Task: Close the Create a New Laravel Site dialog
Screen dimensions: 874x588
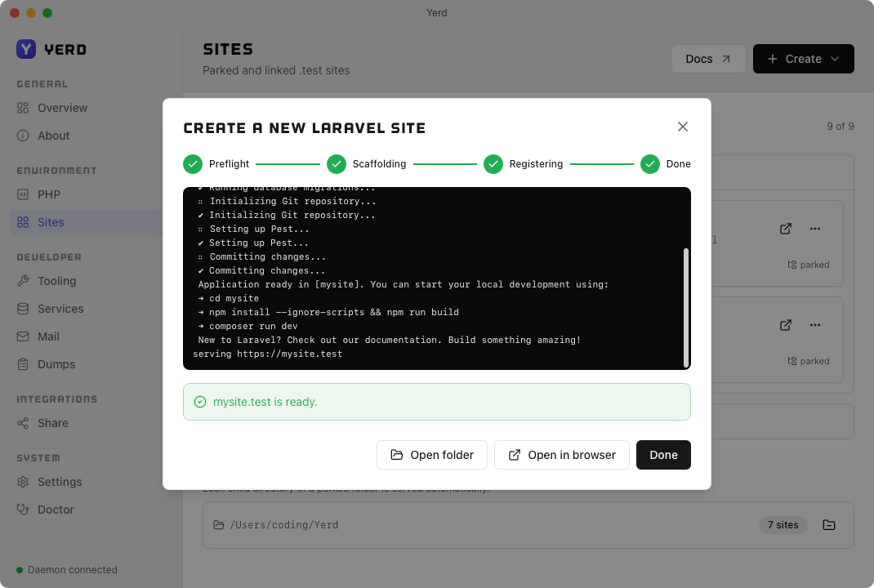Action: click(682, 127)
